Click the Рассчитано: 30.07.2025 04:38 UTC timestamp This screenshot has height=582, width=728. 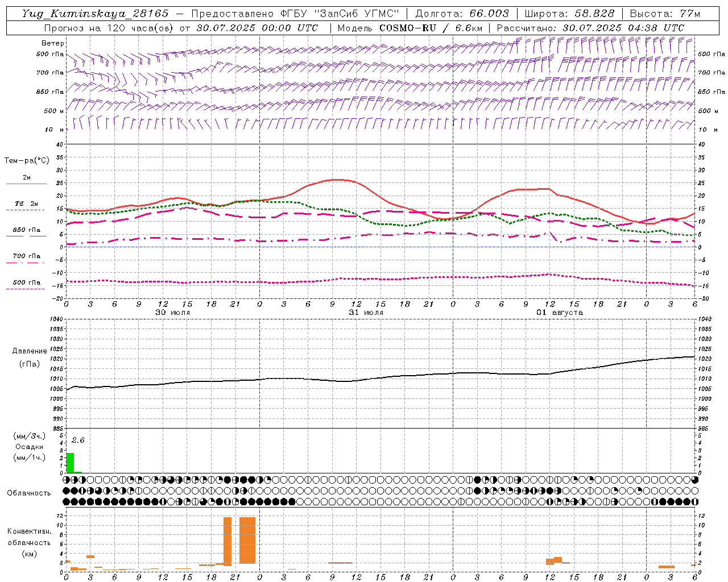[x=590, y=28]
